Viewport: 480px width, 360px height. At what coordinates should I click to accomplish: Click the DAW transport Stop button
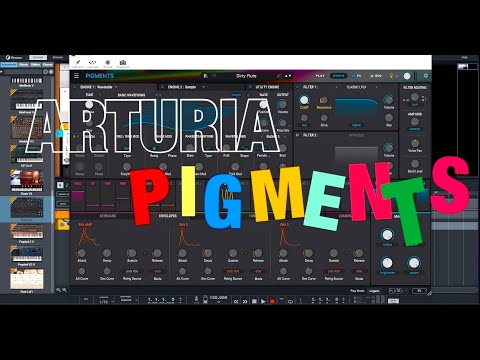(254, 301)
